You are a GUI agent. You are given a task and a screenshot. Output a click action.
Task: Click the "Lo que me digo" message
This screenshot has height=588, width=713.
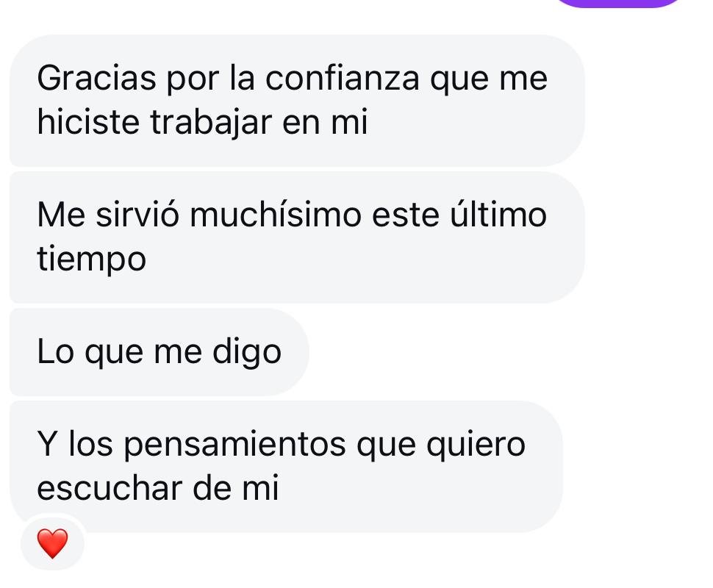160,352
